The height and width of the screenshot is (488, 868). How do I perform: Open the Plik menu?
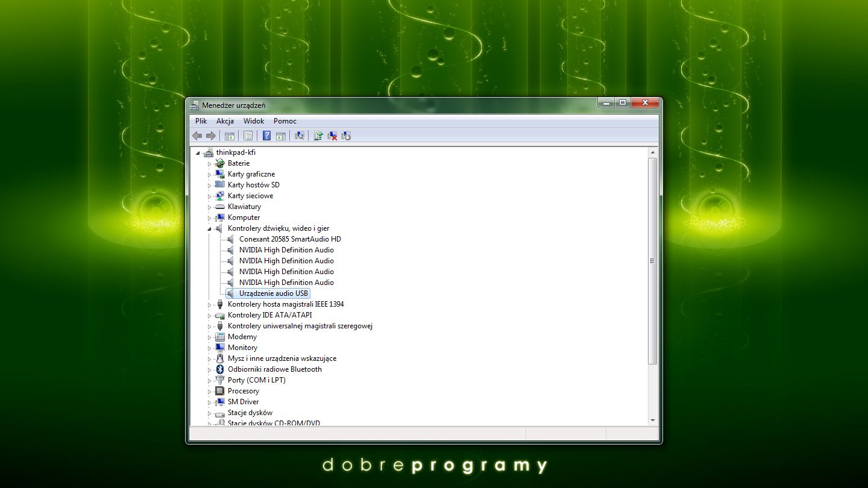[201, 121]
